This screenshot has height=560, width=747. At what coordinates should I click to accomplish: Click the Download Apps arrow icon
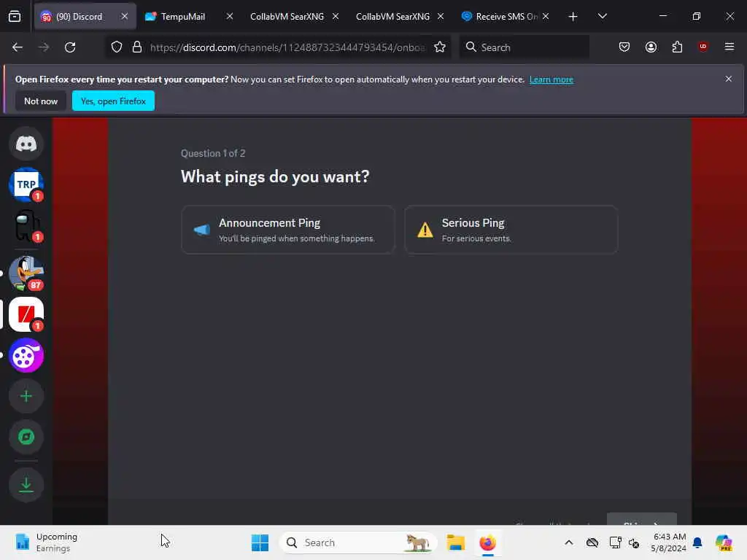(x=26, y=485)
